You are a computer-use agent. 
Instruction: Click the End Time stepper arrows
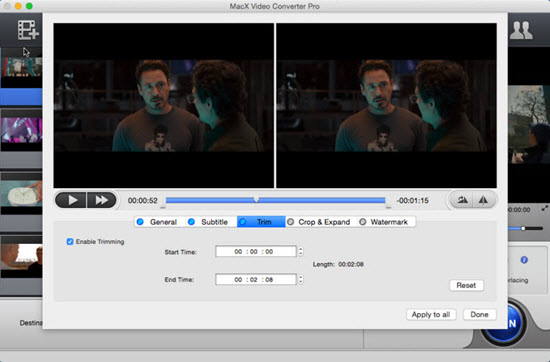[x=300, y=280]
